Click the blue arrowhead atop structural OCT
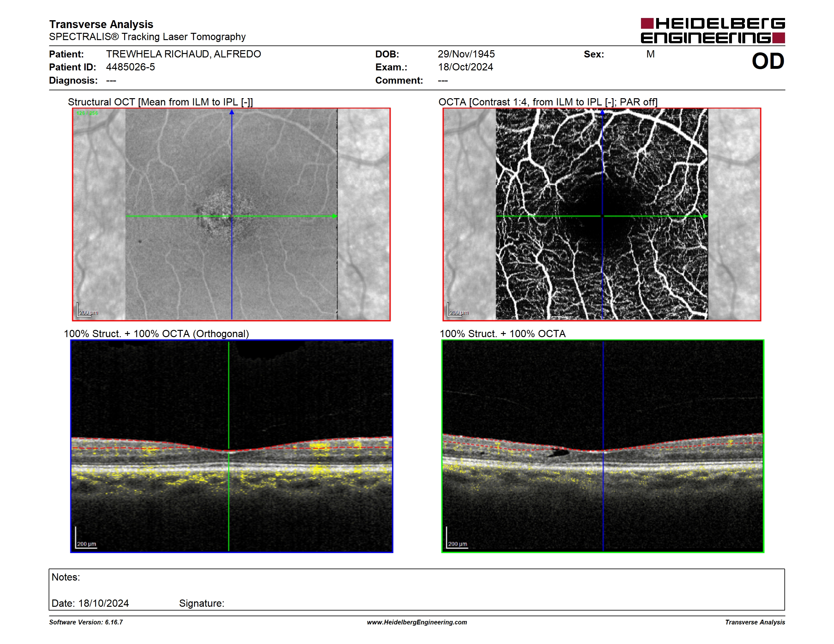This screenshot has width=834, height=644. point(232,112)
